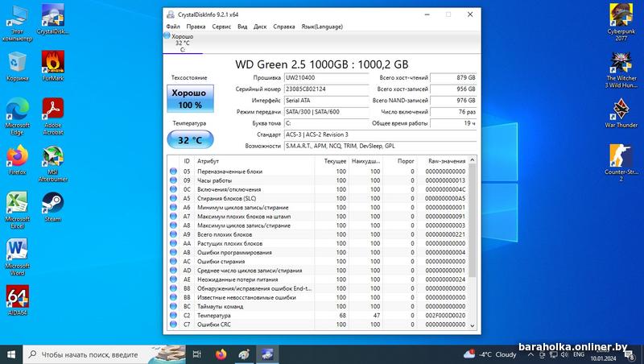Click the Режим передачи SATA/300 | SATA/600 field
Image resolution: width=644 pixels, height=364 pixels.
[327, 112]
